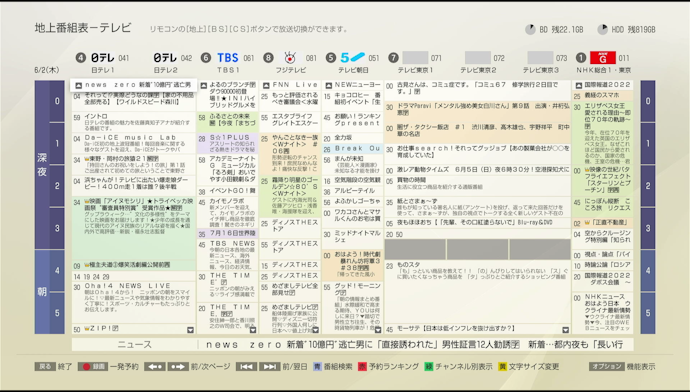
Task: Select the TBS NEWS program at 45
Action: click(x=228, y=255)
